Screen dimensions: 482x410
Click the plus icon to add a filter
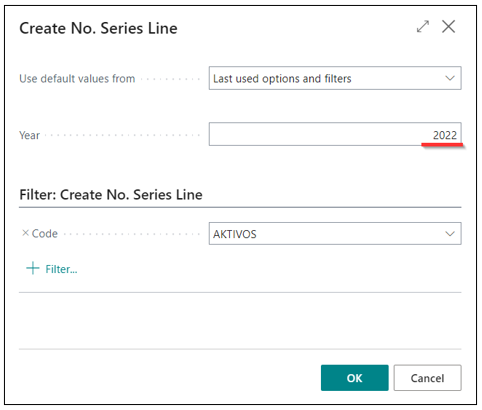pos(33,268)
